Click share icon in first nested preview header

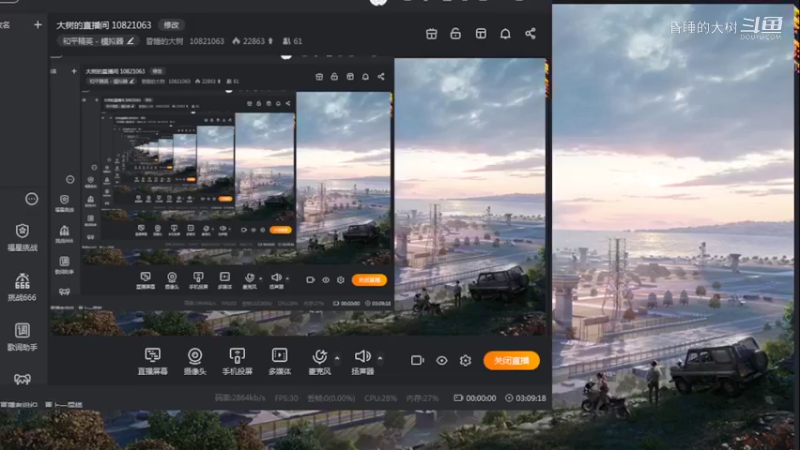(x=381, y=77)
